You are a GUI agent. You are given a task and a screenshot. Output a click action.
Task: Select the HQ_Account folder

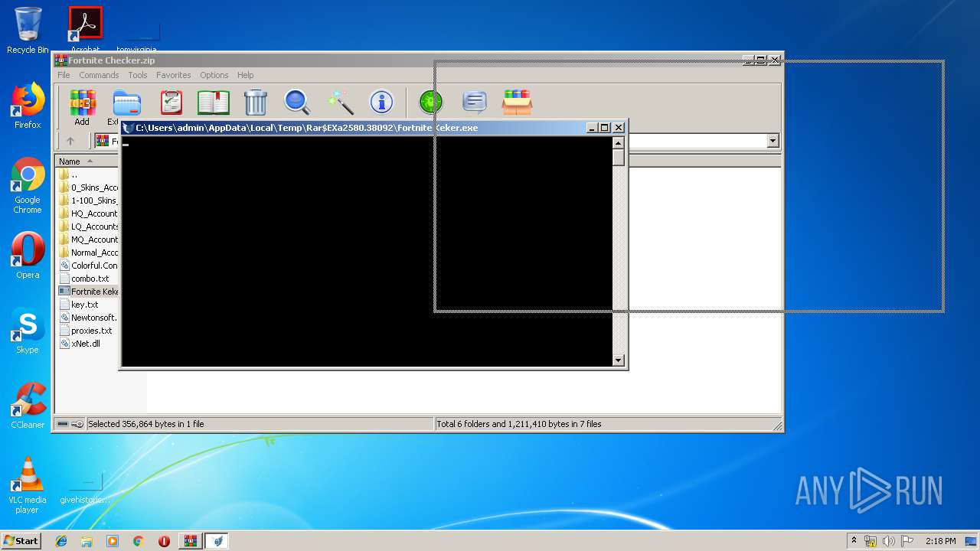click(88, 214)
